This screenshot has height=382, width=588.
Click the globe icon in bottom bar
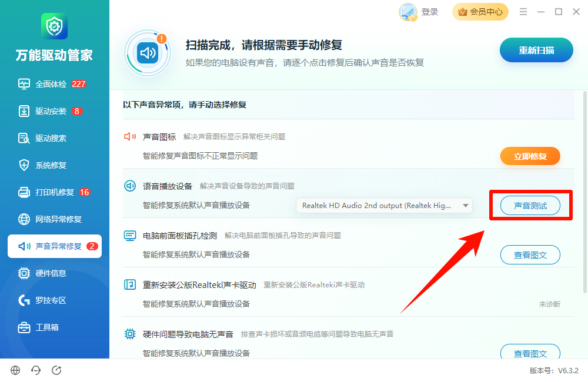[15, 370]
